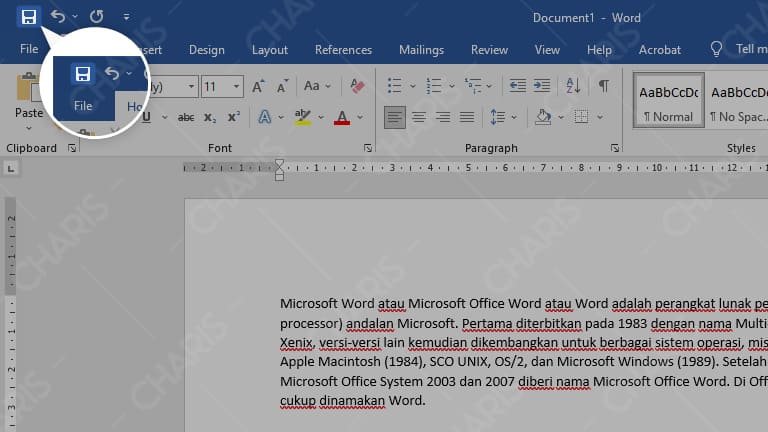The width and height of the screenshot is (768, 432).
Task: Apply Borders to the paragraph
Action: [x=581, y=117]
